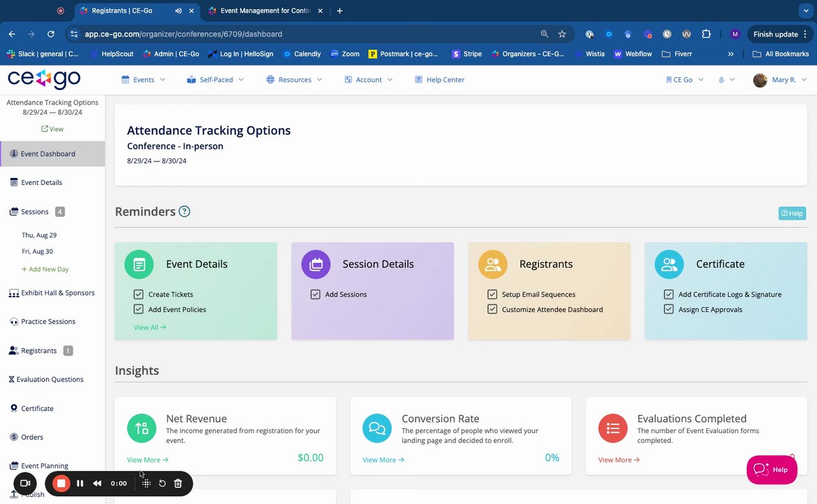Click the Reminders help question-mark icon
The height and width of the screenshot is (504, 817).
[x=184, y=211]
